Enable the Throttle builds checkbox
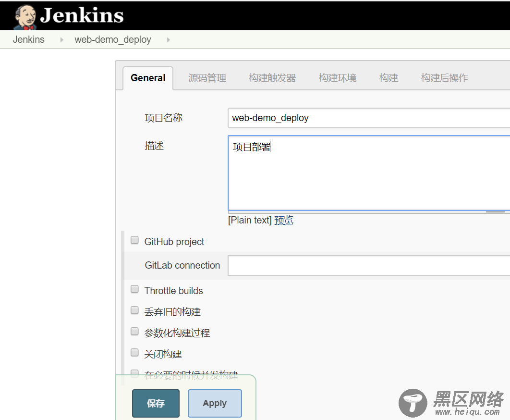The image size is (510, 420). click(x=134, y=289)
